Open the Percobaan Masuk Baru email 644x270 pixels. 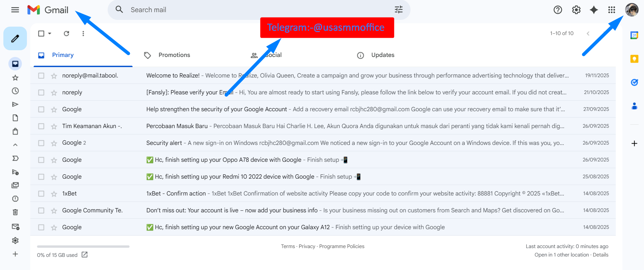[323, 126]
